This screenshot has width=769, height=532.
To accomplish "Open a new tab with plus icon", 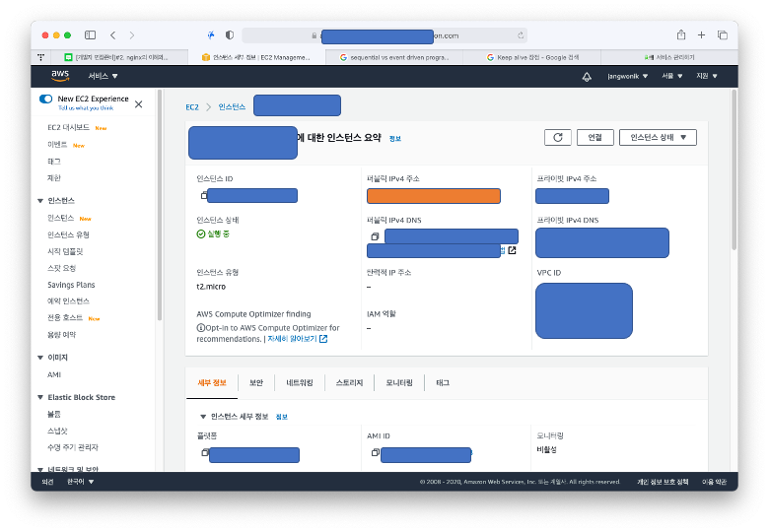I will [x=701, y=35].
